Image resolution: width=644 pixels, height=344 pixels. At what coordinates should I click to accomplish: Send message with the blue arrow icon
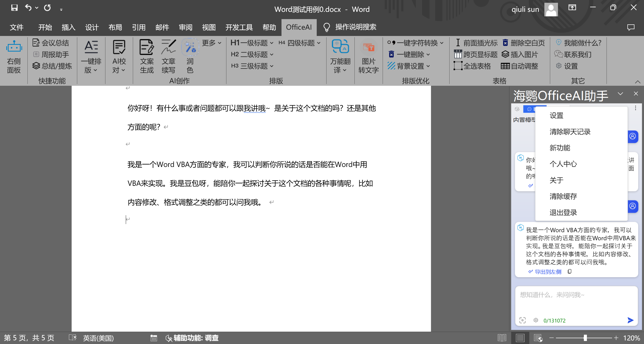(630, 320)
